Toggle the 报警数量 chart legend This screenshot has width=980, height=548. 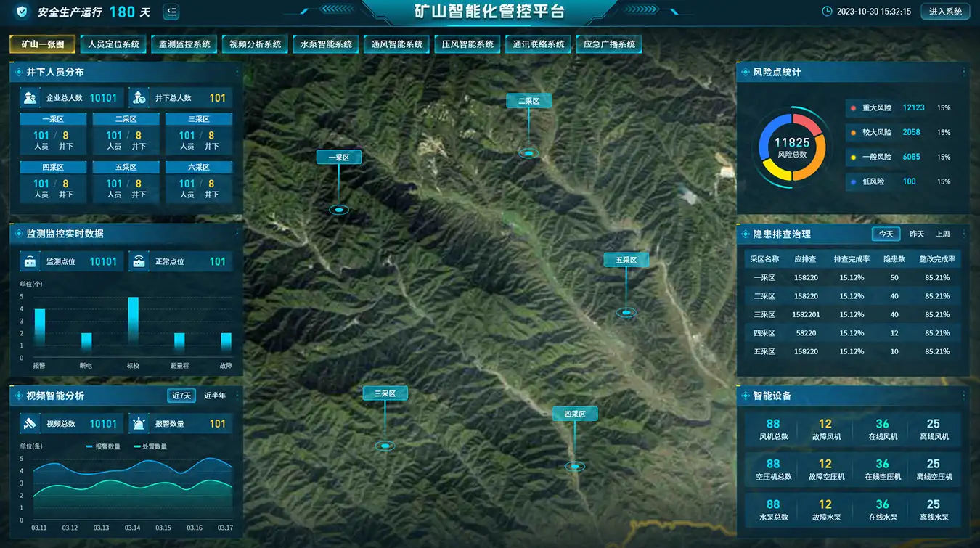click(x=103, y=446)
